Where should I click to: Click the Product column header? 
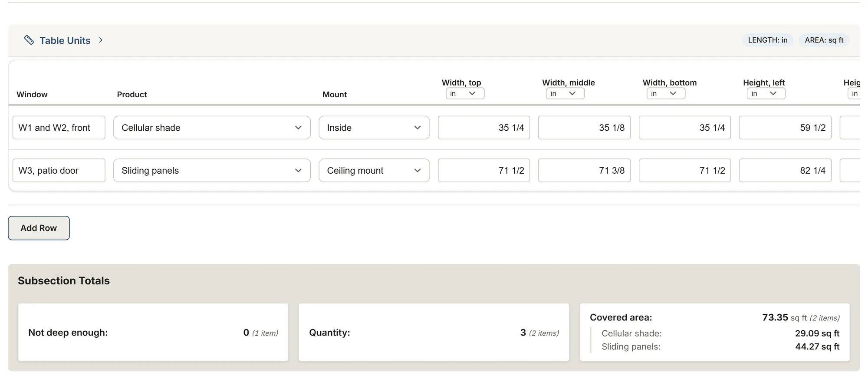(132, 94)
